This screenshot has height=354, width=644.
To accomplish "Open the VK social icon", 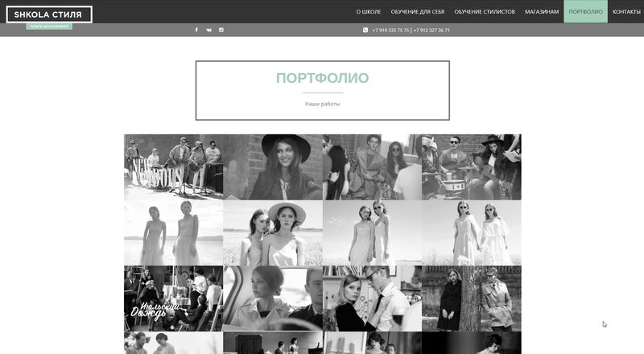I will point(208,30).
